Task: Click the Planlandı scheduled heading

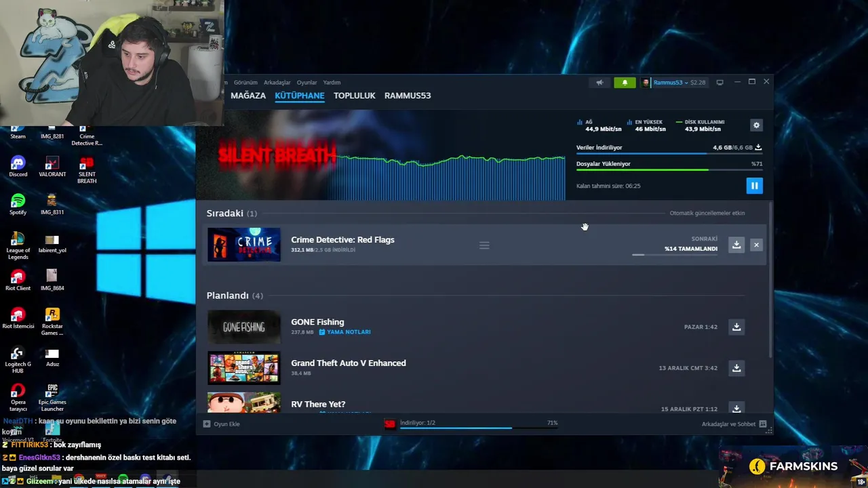Action: 227,296
